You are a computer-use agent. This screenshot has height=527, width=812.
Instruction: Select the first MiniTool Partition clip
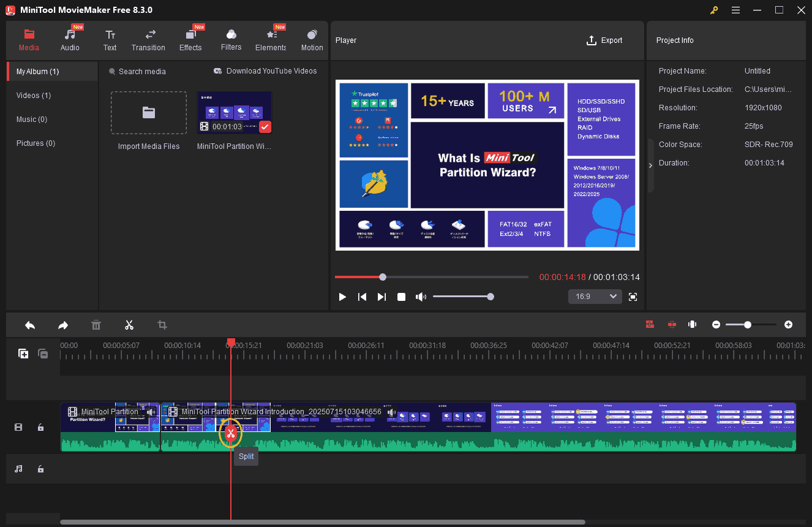[x=110, y=427]
